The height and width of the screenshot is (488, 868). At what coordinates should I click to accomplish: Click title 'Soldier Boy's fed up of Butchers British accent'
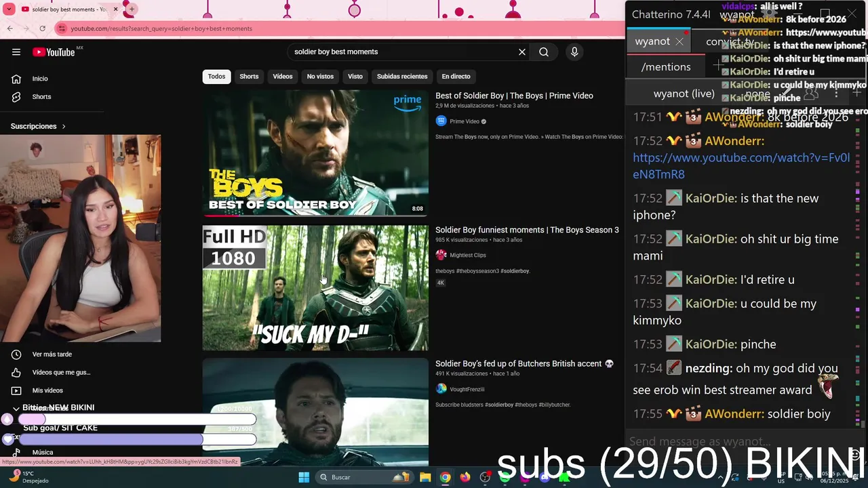click(x=524, y=364)
